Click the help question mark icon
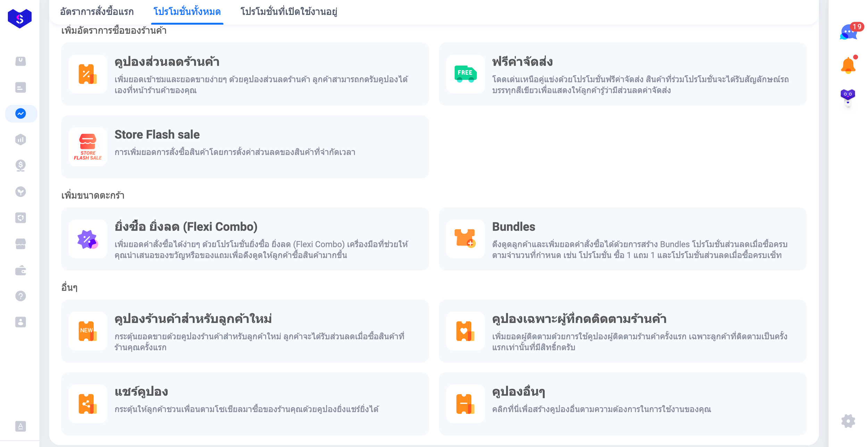The image size is (868, 447). [21, 296]
